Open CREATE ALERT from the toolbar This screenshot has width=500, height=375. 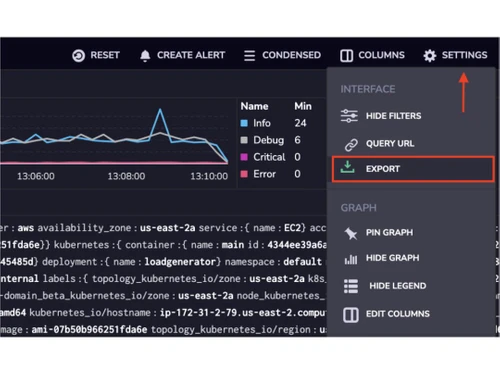191,55
